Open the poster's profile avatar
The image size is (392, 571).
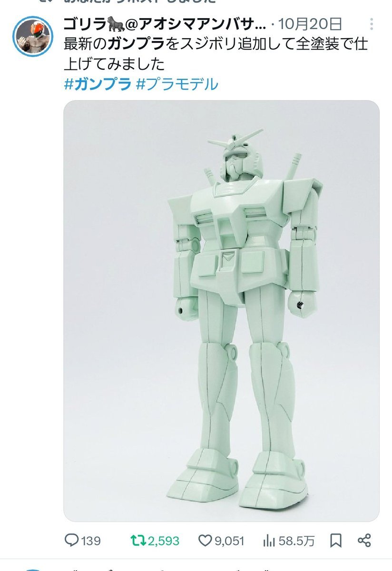pyautogui.click(x=32, y=36)
